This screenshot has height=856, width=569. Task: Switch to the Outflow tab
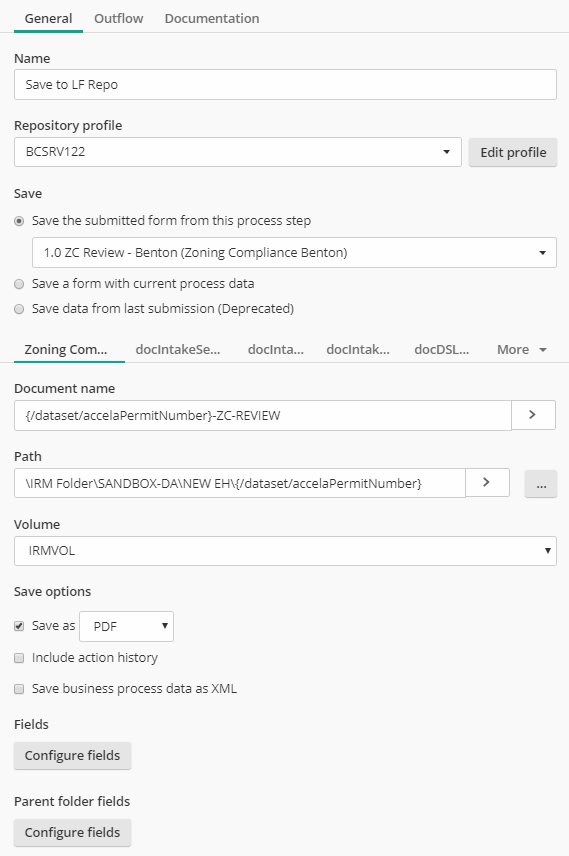pos(118,18)
